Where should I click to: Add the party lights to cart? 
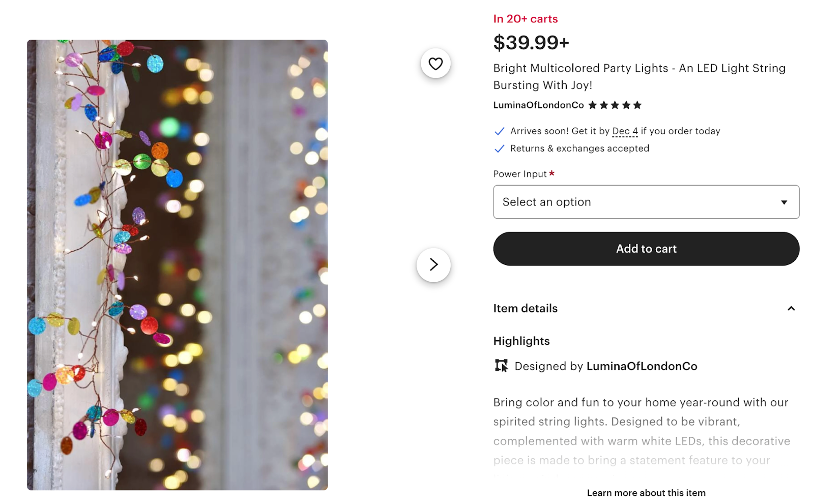tap(646, 249)
